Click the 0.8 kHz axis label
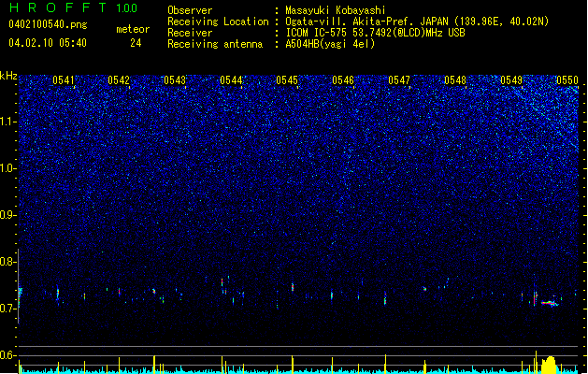588x374 pixels. click(x=8, y=262)
